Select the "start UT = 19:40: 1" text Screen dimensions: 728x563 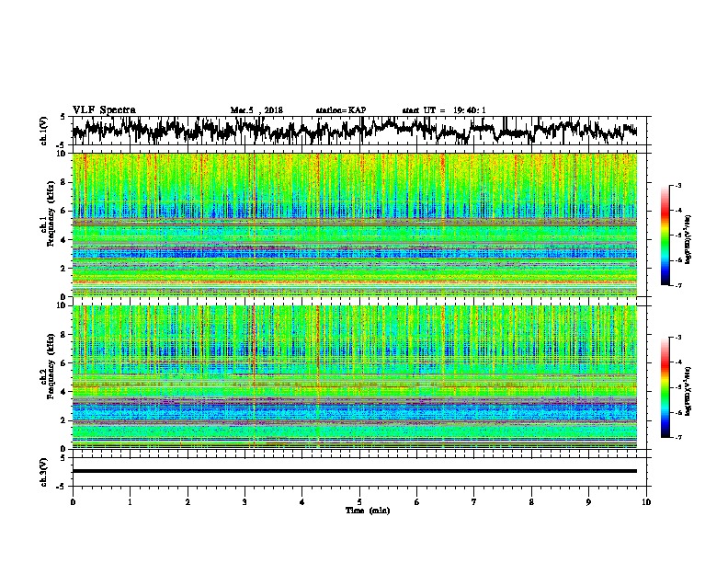point(444,110)
